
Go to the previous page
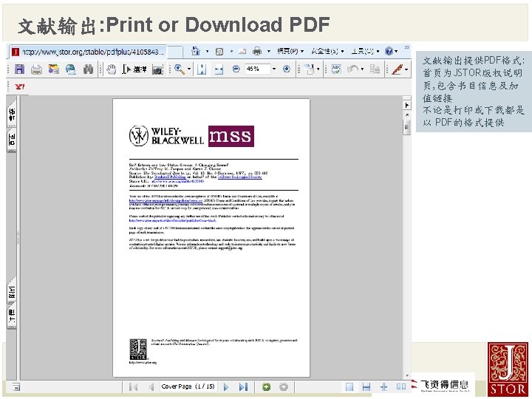(151, 386)
